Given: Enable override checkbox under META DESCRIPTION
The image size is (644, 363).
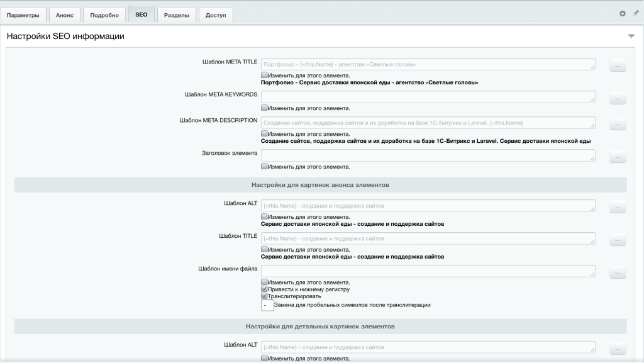Looking at the screenshot, I should point(264,134).
